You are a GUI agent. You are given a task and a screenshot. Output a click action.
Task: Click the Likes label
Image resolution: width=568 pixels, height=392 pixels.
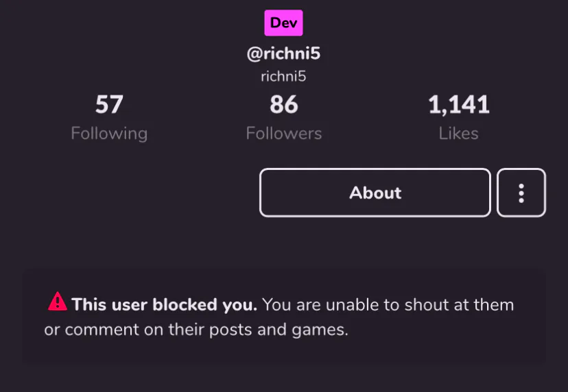coord(458,133)
